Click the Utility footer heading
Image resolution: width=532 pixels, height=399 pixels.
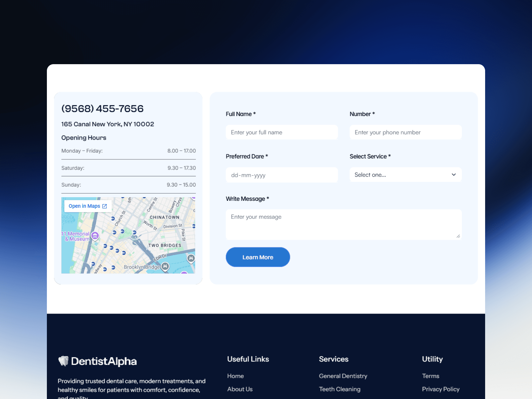click(432, 359)
